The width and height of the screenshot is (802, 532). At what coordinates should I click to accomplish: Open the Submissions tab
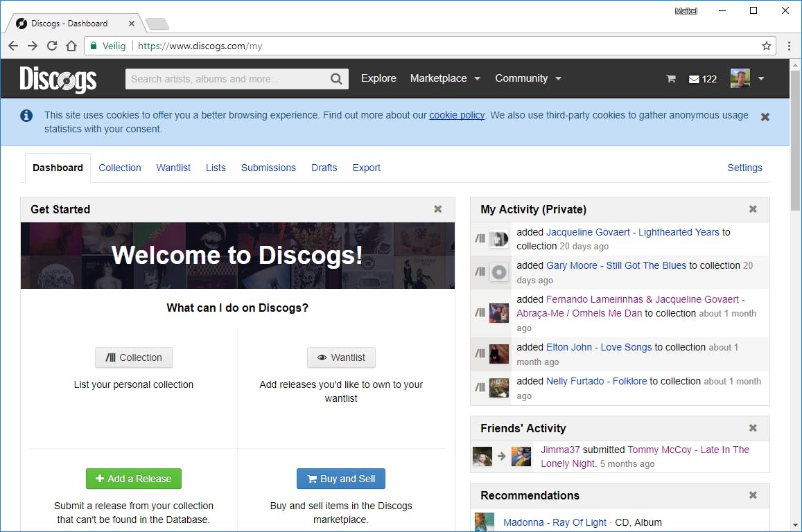click(268, 168)
